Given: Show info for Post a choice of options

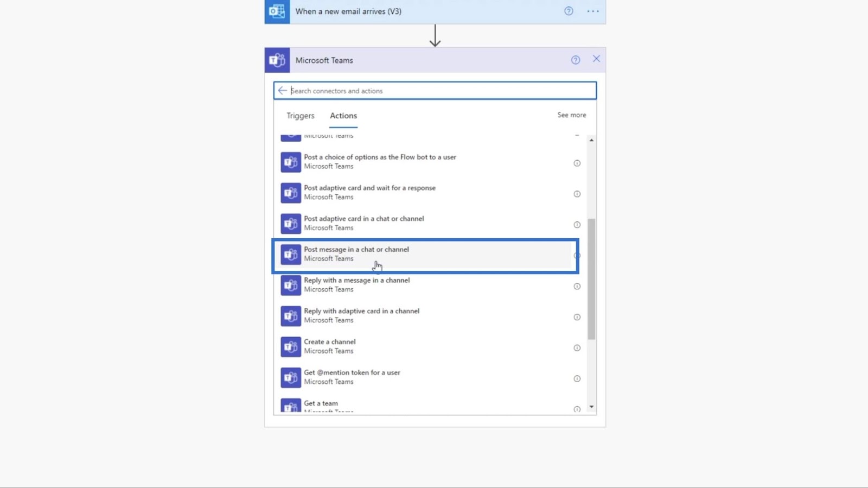Looking at the screenshot, I should (577, 163).
